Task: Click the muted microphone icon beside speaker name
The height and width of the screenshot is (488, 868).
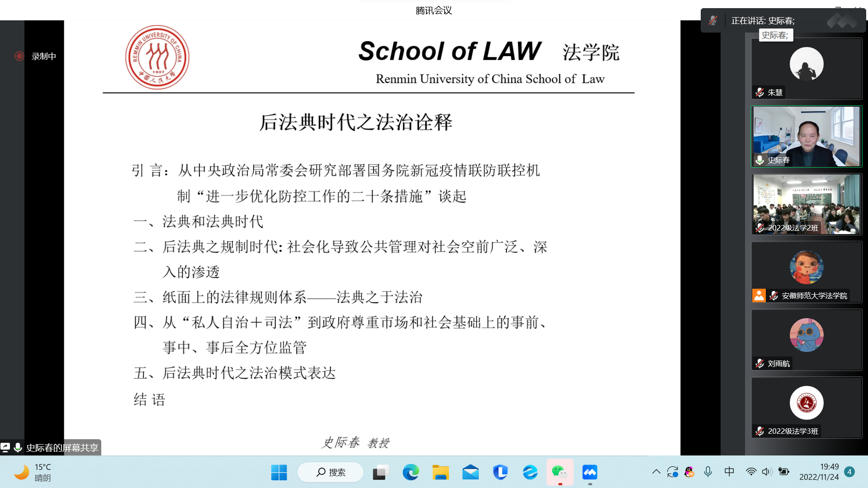Action: [x=713, y=20]
